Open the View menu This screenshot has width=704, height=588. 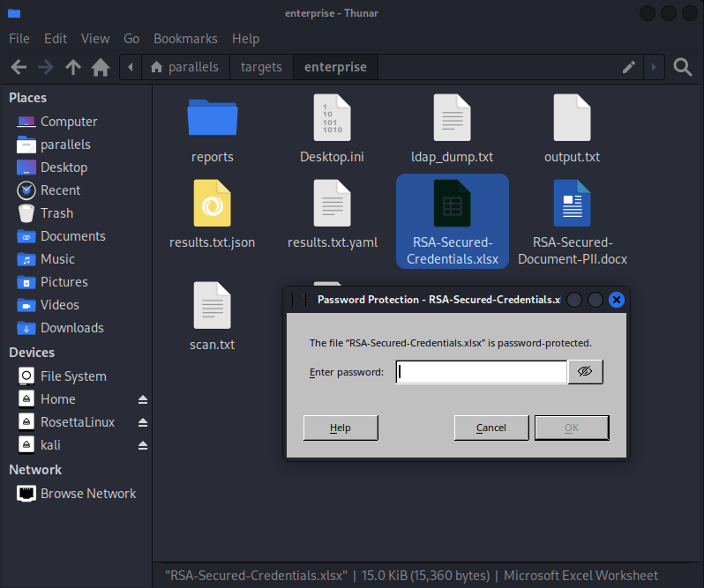click(x=95, y=39)
